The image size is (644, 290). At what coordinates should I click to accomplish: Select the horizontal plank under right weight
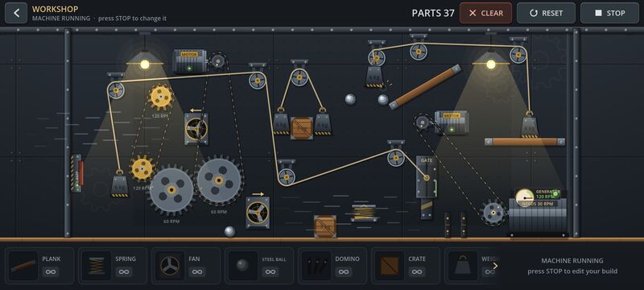(x=525, y=142)
